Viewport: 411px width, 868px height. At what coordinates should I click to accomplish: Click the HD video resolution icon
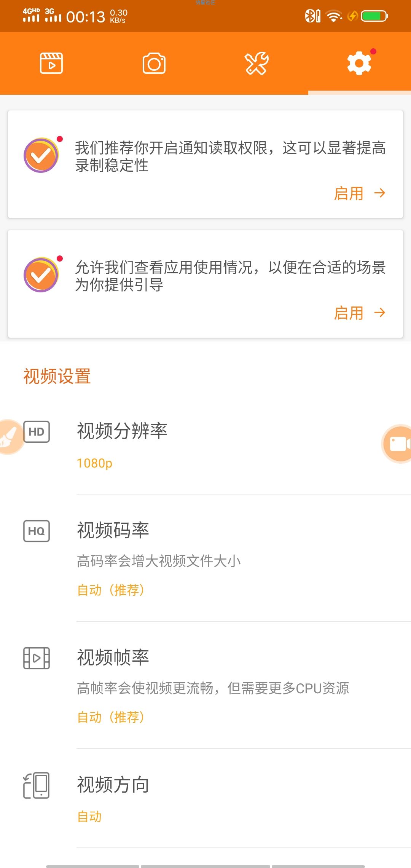(37, 432)
